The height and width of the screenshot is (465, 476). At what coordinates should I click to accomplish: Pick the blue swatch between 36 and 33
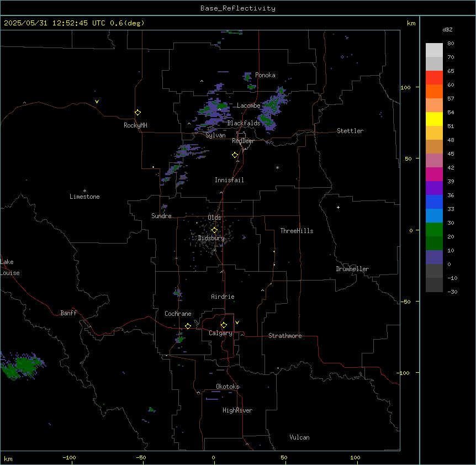pyautogui.click(x=434, y=202)
